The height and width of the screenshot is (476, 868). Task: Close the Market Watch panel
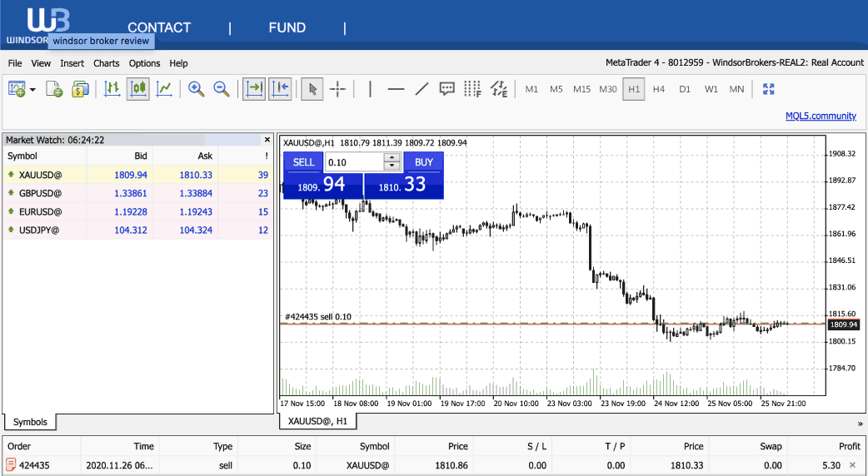[267, 140]
